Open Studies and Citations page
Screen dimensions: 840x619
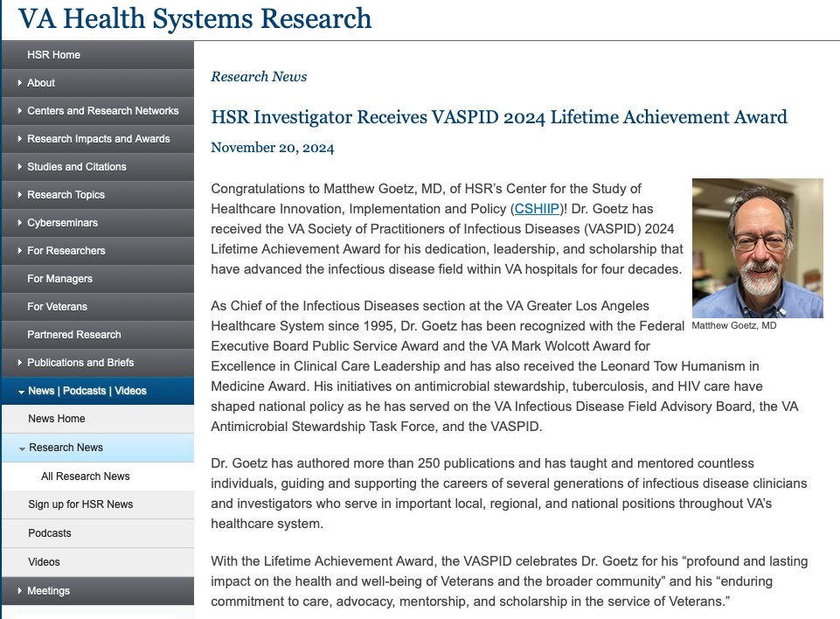click(x=77, y=167)
